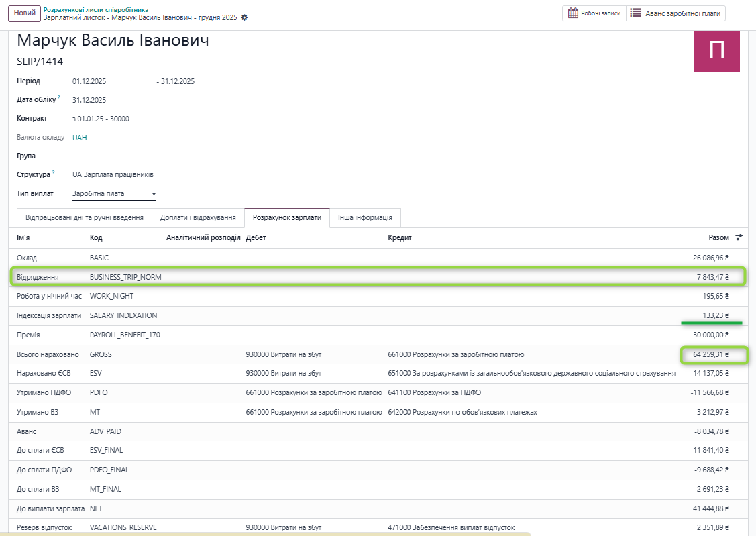
Task: Click the calendar icon for Робочі записи
Action: [573, 13]
